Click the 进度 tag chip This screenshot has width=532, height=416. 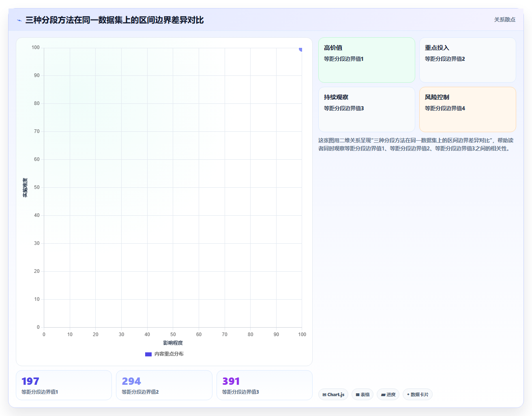388,395
